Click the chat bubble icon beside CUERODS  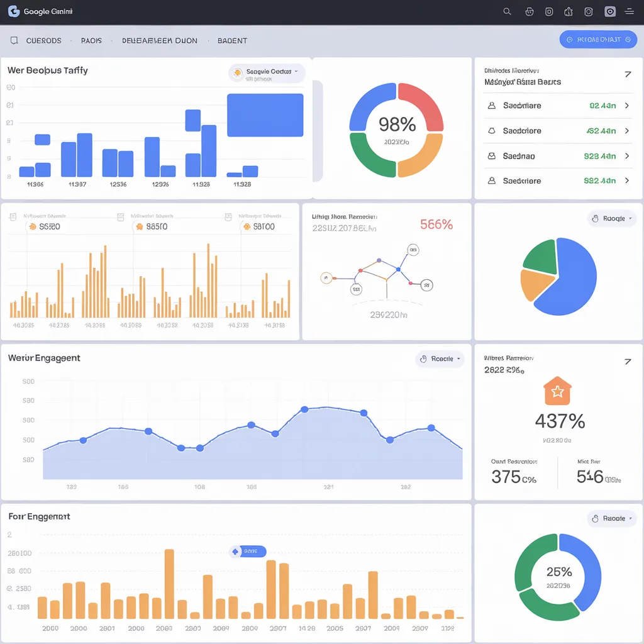[x=14, y=41]
